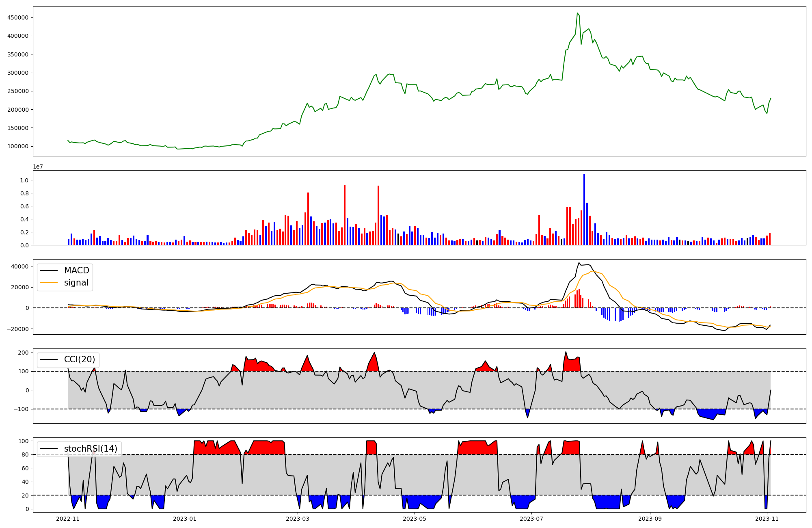This screenshot has height=528, width=812.
Task: Click the 2023-01 date tick label
Action: pyautogui.click(x=185, y=519)
